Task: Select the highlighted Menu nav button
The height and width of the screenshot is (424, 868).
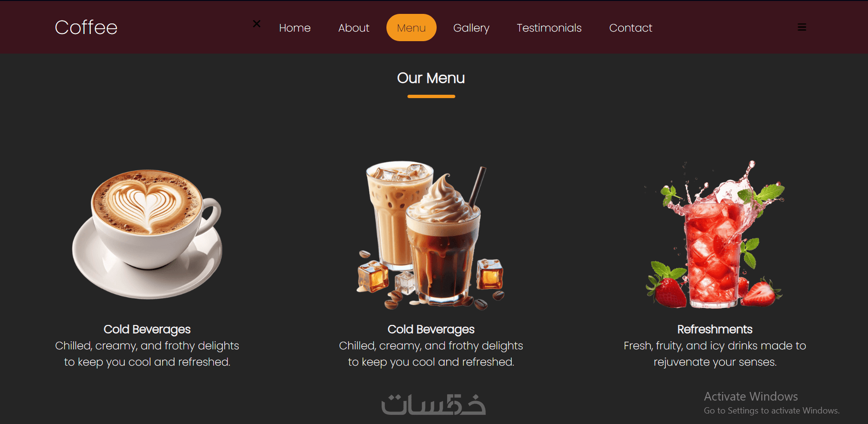Action: pyautogui.click(x=411, y=28)
